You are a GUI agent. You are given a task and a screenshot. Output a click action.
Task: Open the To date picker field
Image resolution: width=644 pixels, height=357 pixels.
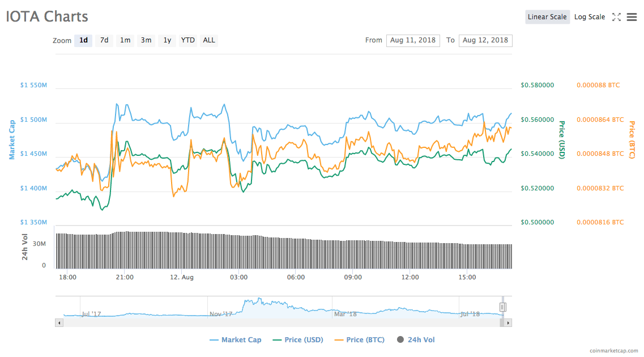[x=485, y=40]
